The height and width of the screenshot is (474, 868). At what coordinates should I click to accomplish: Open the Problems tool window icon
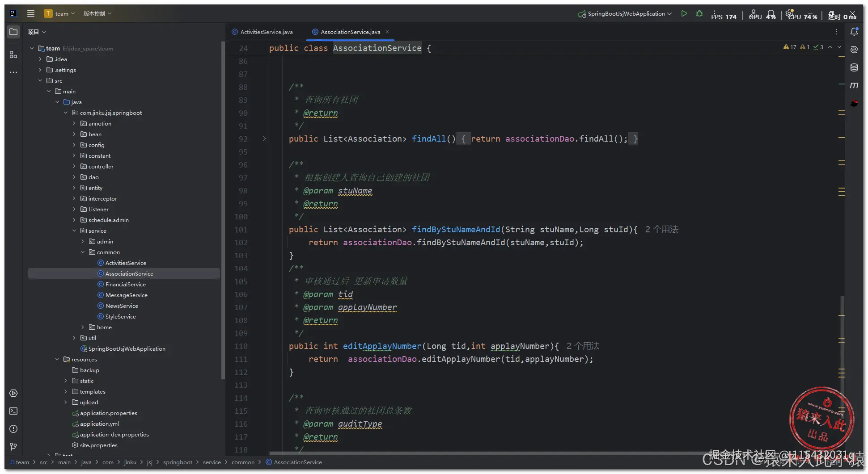pyautogui.click(x=13, y=429)
